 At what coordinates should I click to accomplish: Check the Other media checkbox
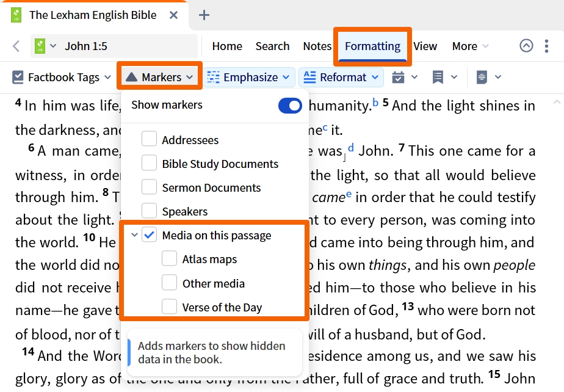tap(169, 283)
